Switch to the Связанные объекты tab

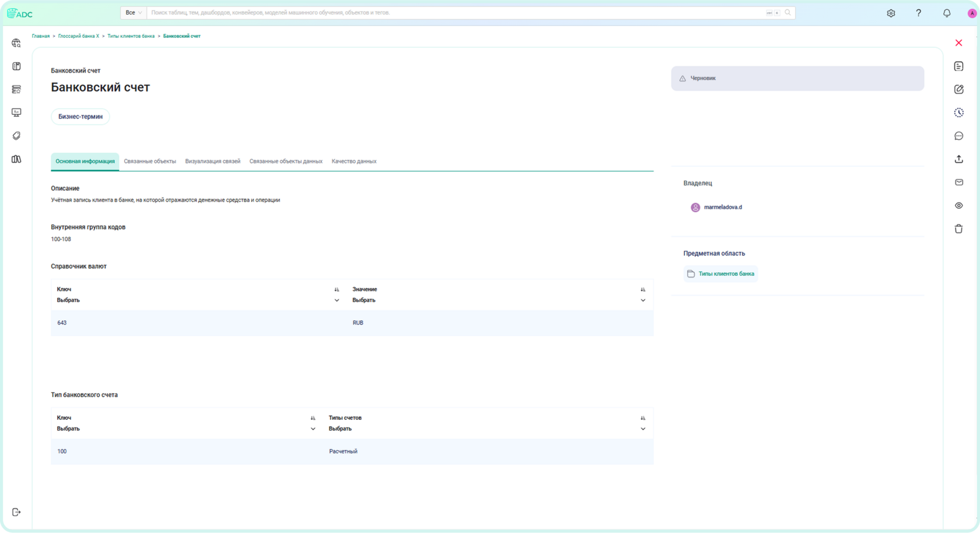(x=150, y=162)
